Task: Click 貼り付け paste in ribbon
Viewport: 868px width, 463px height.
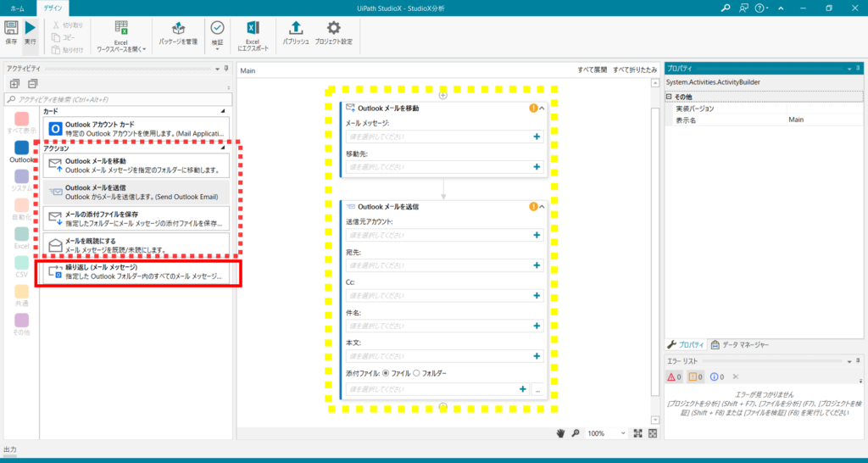Action: pos(68,50)
